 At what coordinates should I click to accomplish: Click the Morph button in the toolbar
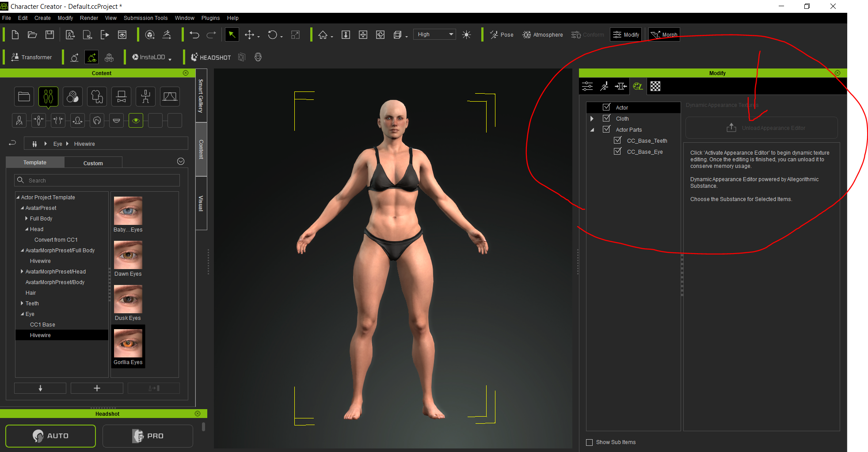point(664,34)
